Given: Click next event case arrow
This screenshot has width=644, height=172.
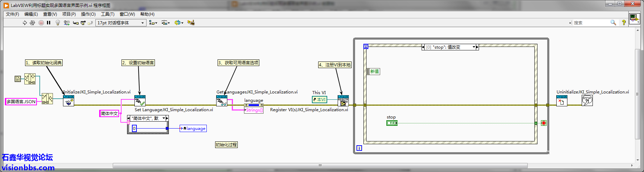Looking at the screenshot, I should tap(477, 47).
